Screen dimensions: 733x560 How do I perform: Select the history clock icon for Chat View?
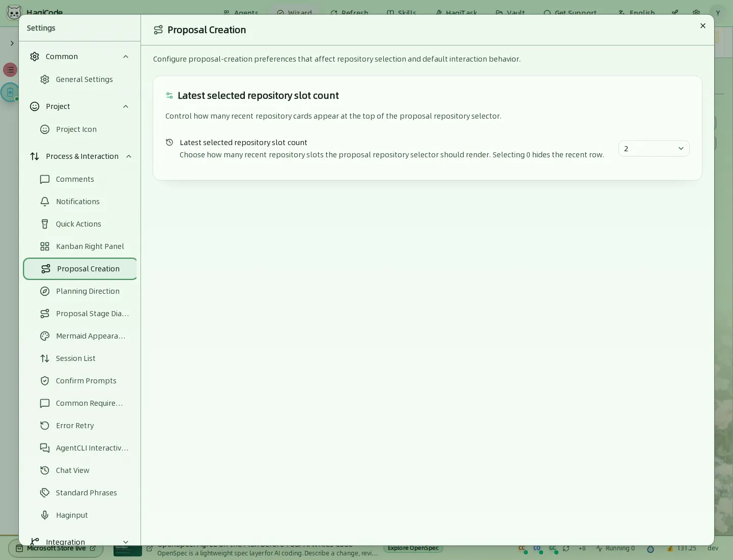point(45,470)
